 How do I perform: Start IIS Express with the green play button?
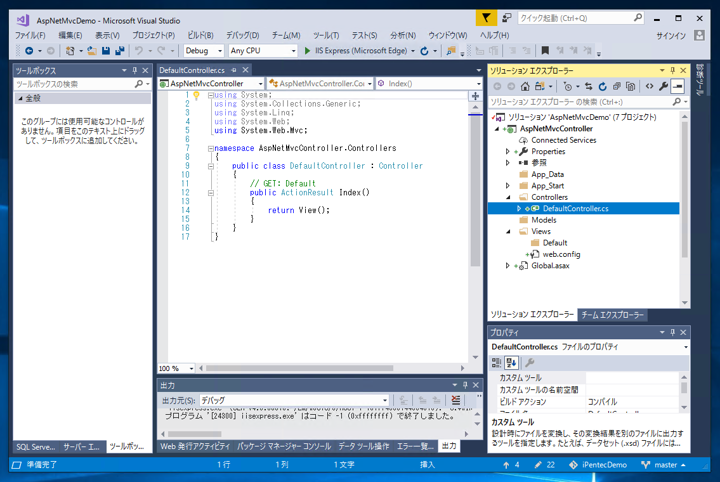(x=307, y=50)
